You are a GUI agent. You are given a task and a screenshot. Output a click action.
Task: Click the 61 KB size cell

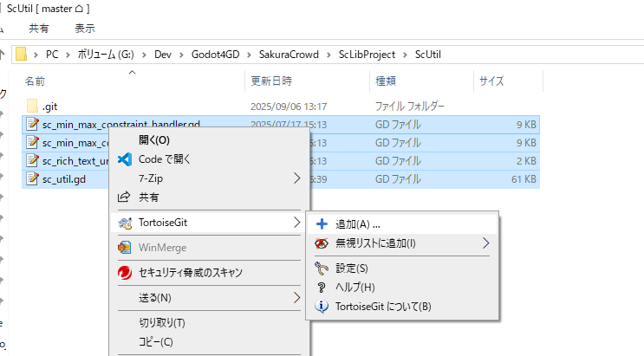(524, 179)
